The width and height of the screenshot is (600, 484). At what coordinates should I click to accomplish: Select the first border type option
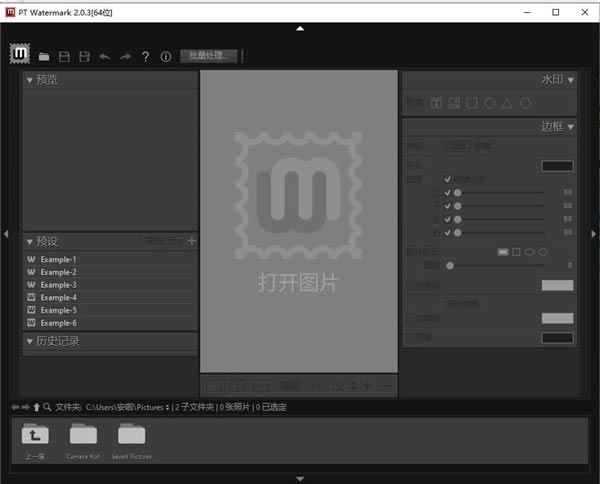(458, 146)
